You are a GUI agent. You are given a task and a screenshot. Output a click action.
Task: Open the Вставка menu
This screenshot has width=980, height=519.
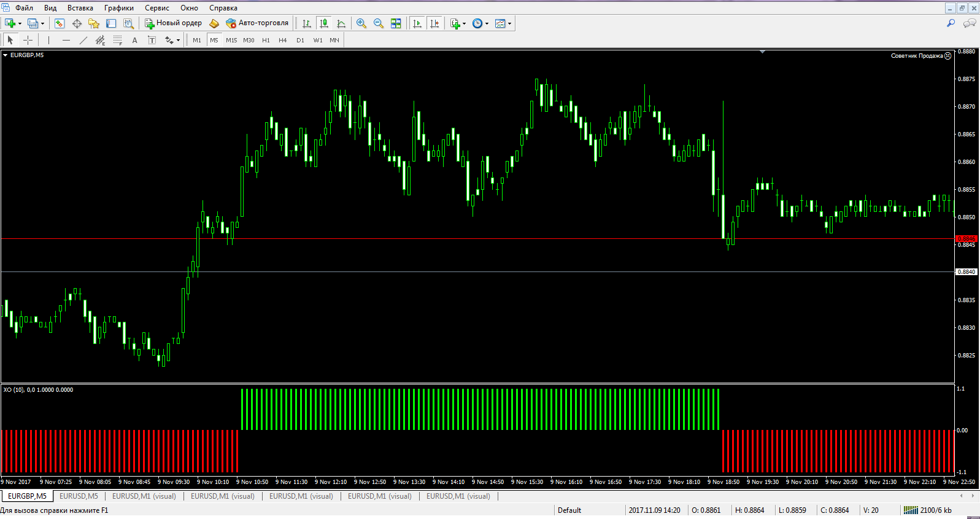click(80, 8)
